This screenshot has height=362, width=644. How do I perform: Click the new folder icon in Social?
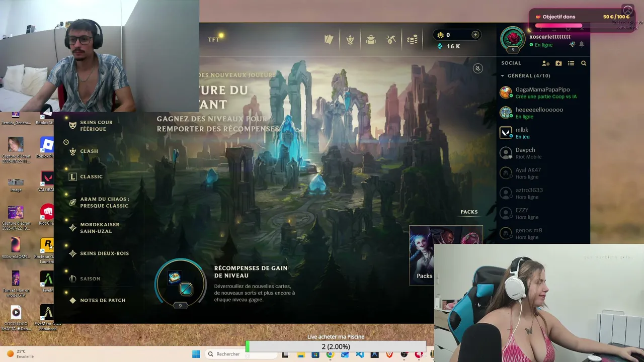558,63
